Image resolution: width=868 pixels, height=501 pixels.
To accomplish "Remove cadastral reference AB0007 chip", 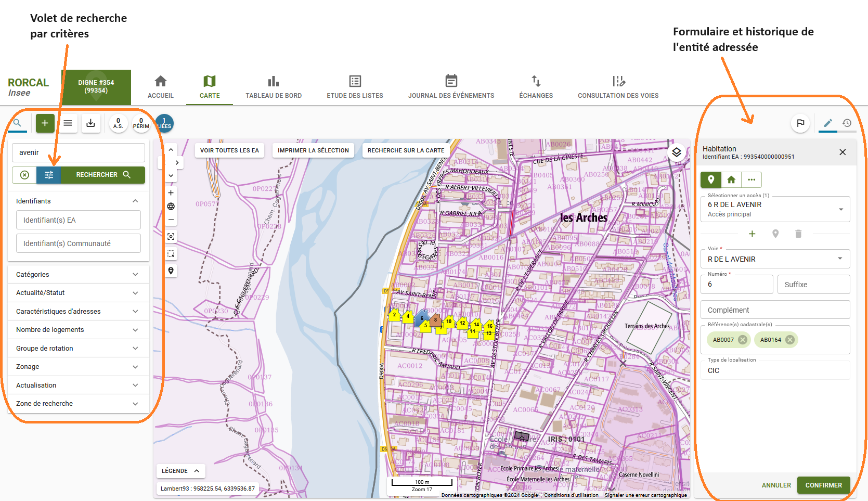I will click(743, 340).
